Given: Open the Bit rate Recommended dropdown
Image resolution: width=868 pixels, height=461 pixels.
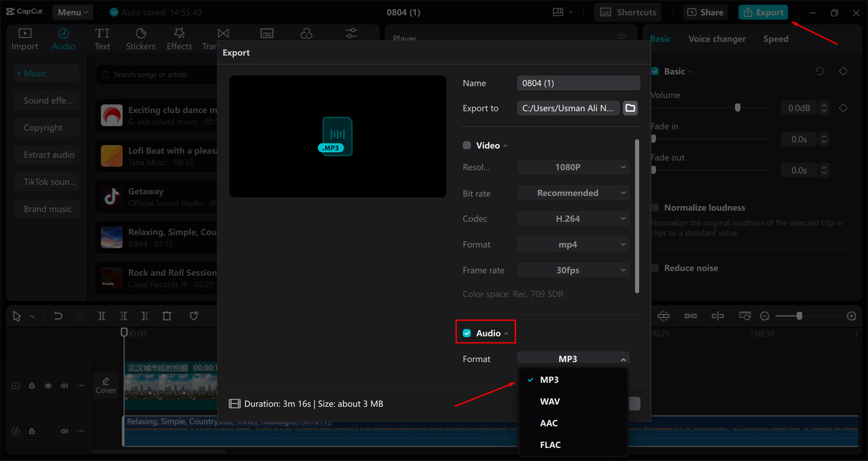Looking at the screenshot, I should (573, 193).
